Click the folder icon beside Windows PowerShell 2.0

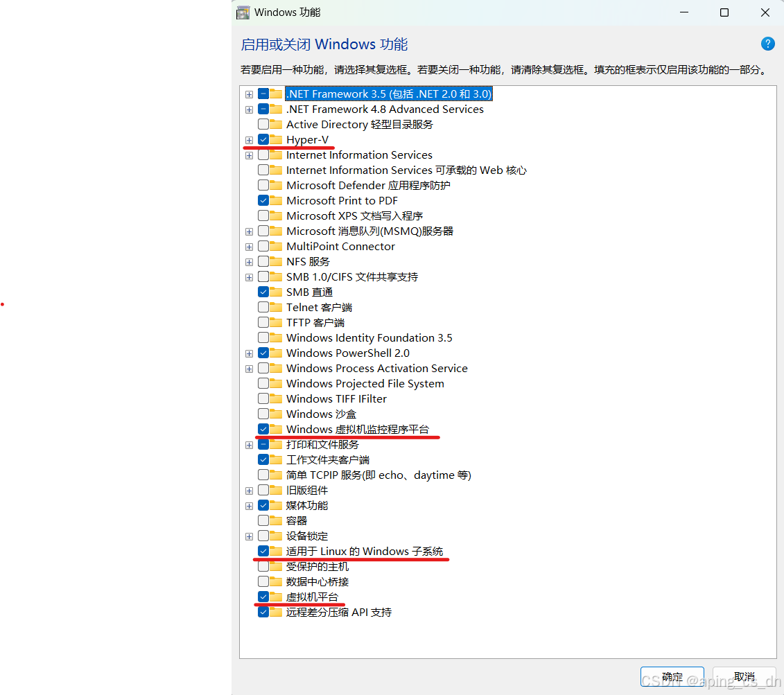click(276, 353)
